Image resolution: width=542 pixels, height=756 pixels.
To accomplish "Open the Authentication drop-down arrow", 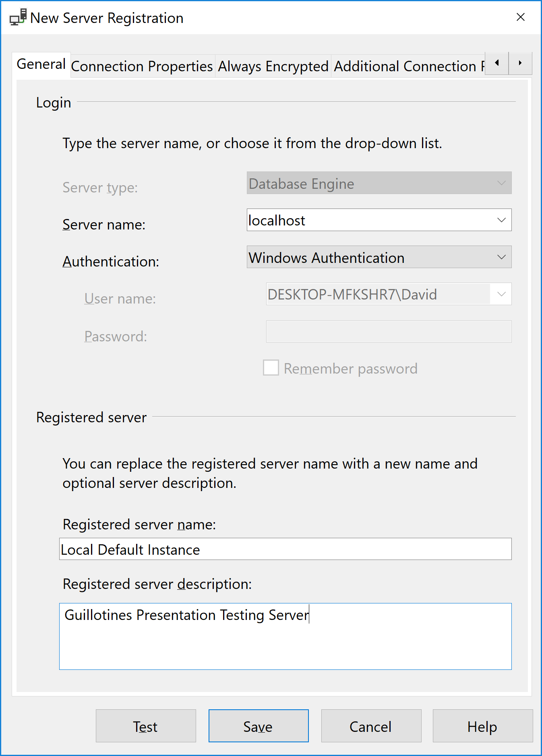I will pos(501,257).
